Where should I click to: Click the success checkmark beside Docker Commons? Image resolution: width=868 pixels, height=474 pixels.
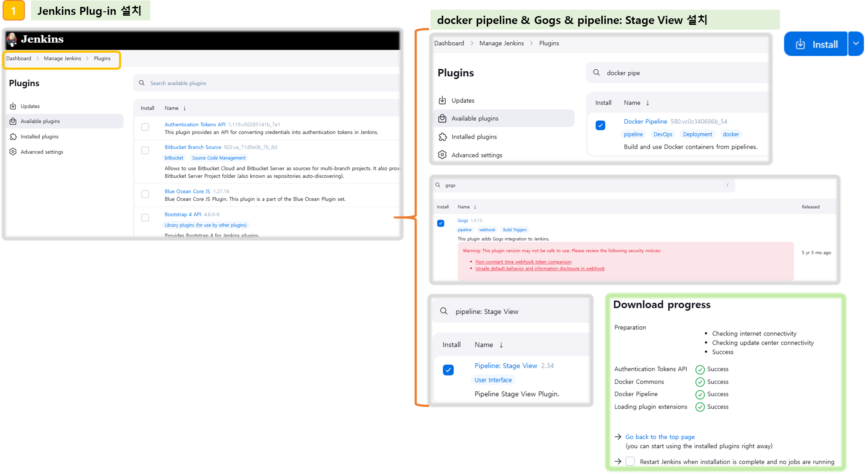pos(700,382)
